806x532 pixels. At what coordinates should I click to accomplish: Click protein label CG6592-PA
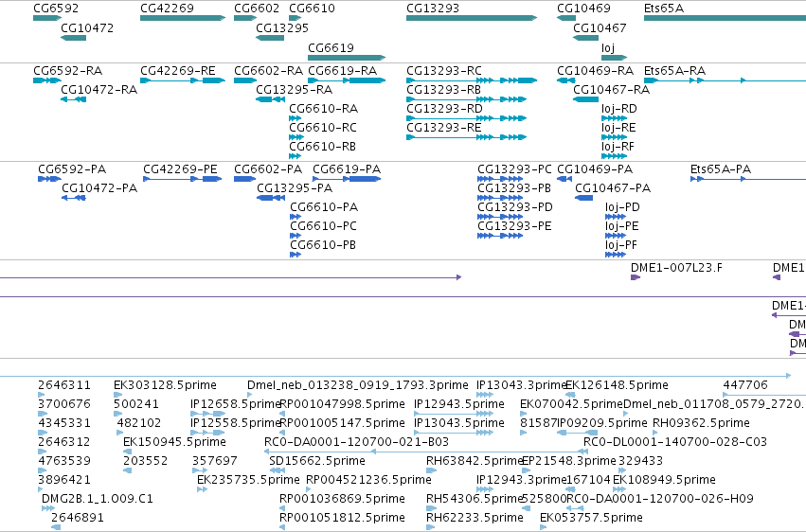(x=73, y=168)
